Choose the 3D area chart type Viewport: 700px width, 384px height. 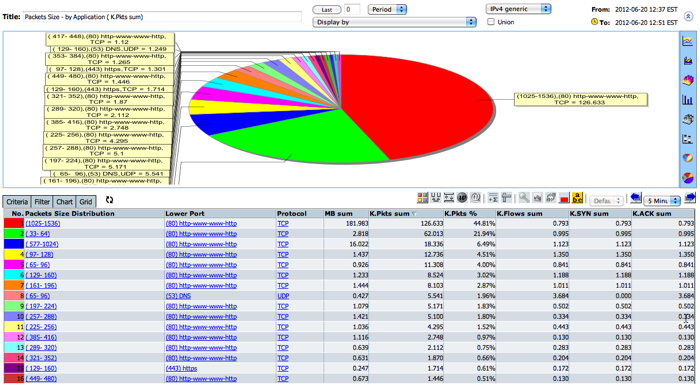pyautogui.click(x=688, y=80)
